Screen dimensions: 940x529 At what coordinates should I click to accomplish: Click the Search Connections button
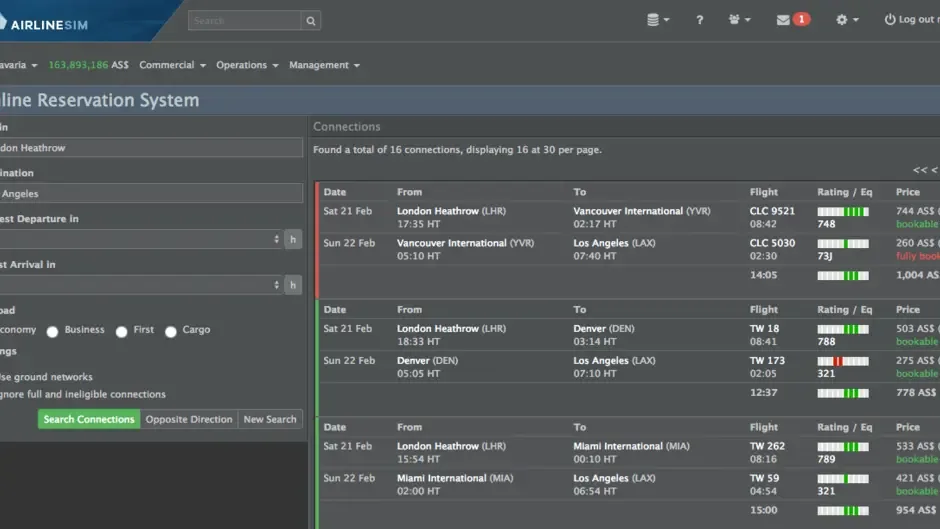(89, 419)
